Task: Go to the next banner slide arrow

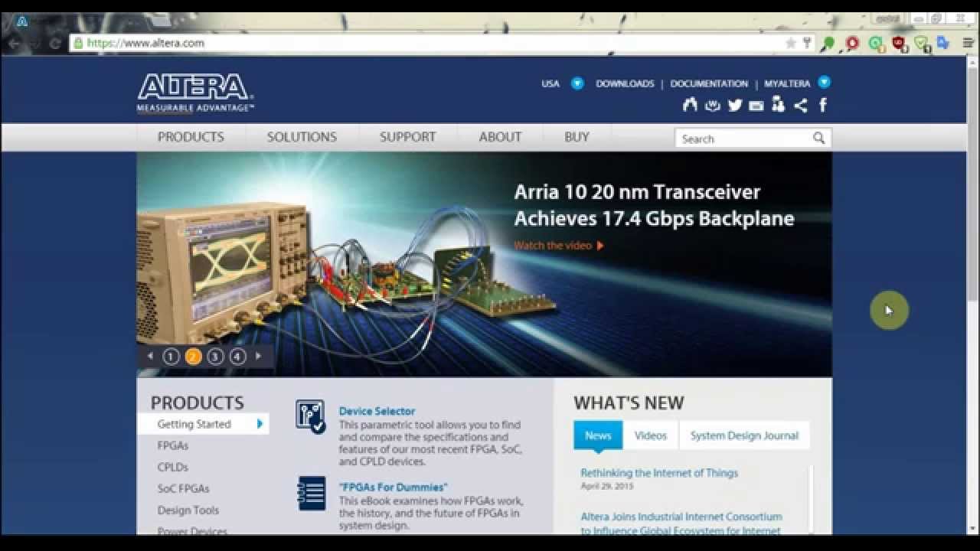Action: coord(258,356)
